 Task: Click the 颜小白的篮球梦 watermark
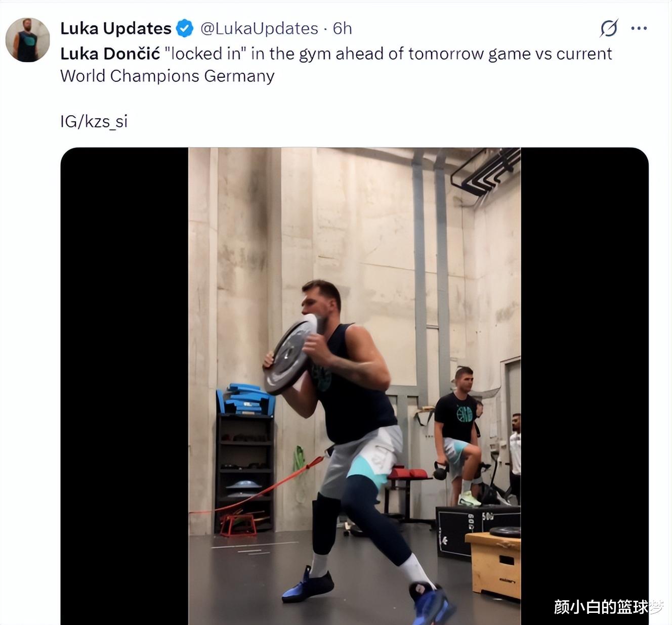pos(608,607)
